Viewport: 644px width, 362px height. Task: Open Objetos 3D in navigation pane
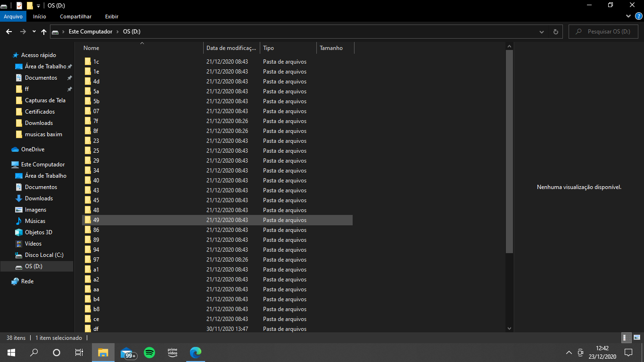click(x=38, y=232)
